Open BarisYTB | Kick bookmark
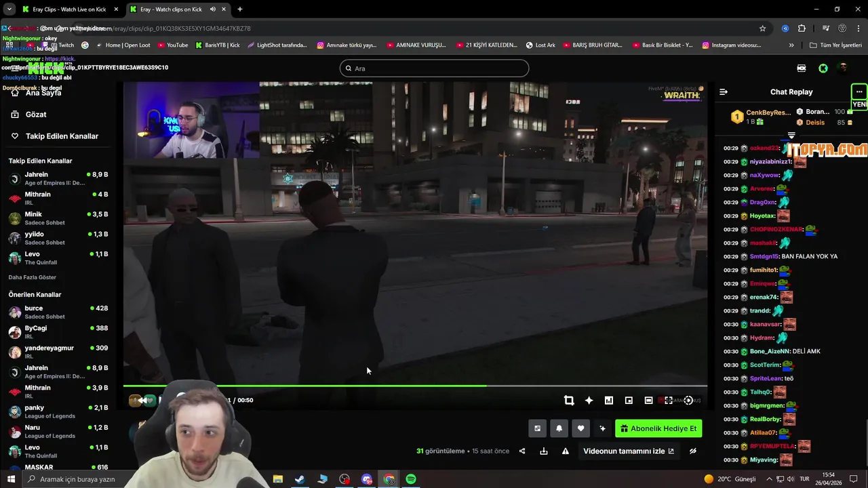 [x=218, y=45]
